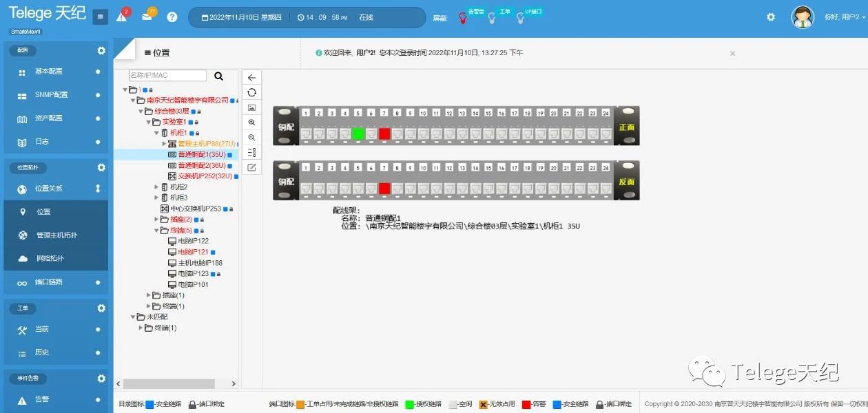Click the refresh icon in the panel toolbar
868x413 pixels.
[x=251, y=92]
